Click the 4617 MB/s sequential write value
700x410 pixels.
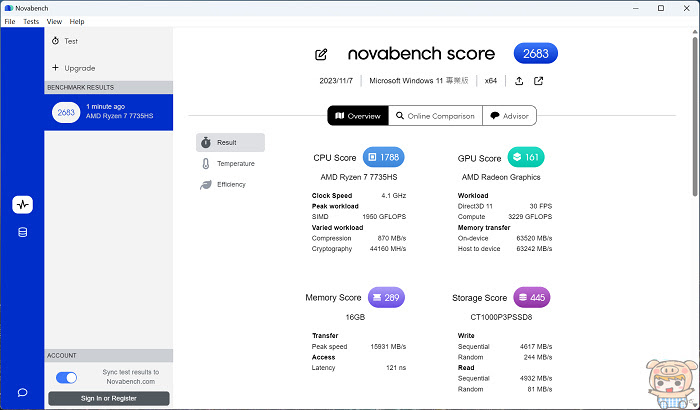536,347
